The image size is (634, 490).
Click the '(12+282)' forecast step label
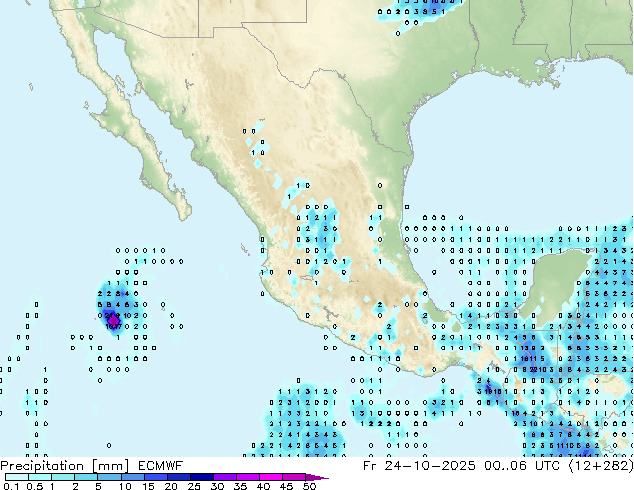[601, 466]
